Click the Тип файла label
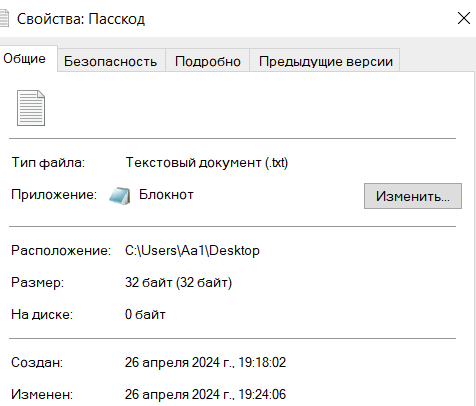Viewport: 476px width, 406px height. point(48,163)
